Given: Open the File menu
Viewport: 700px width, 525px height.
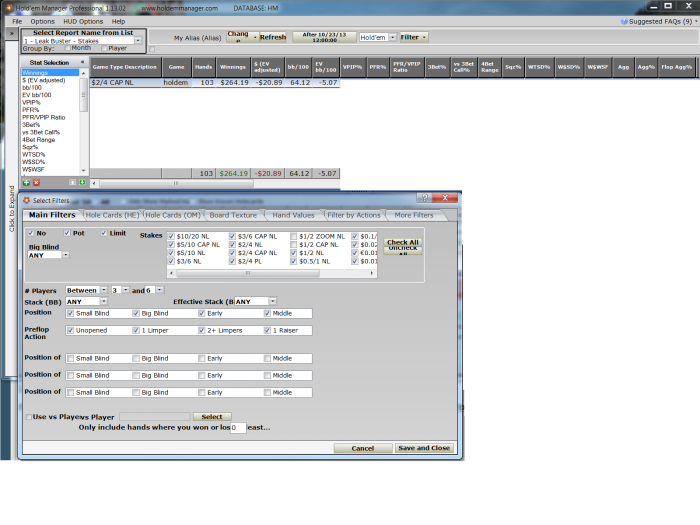Looking at the screenshot, I should (17, 21).
